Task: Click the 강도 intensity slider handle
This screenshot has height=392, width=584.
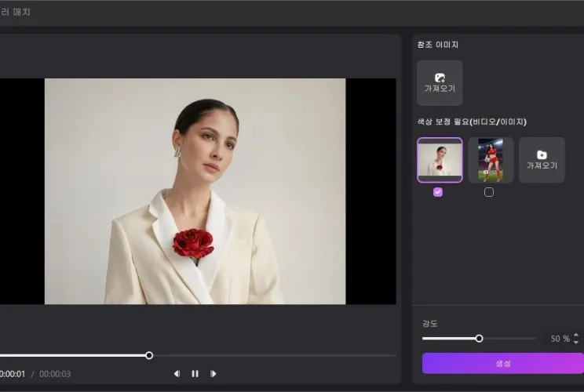Action: tap(479, 339)
